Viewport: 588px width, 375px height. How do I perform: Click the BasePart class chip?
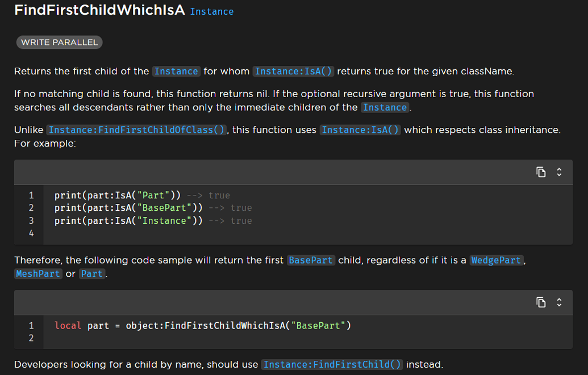point(311,260)
